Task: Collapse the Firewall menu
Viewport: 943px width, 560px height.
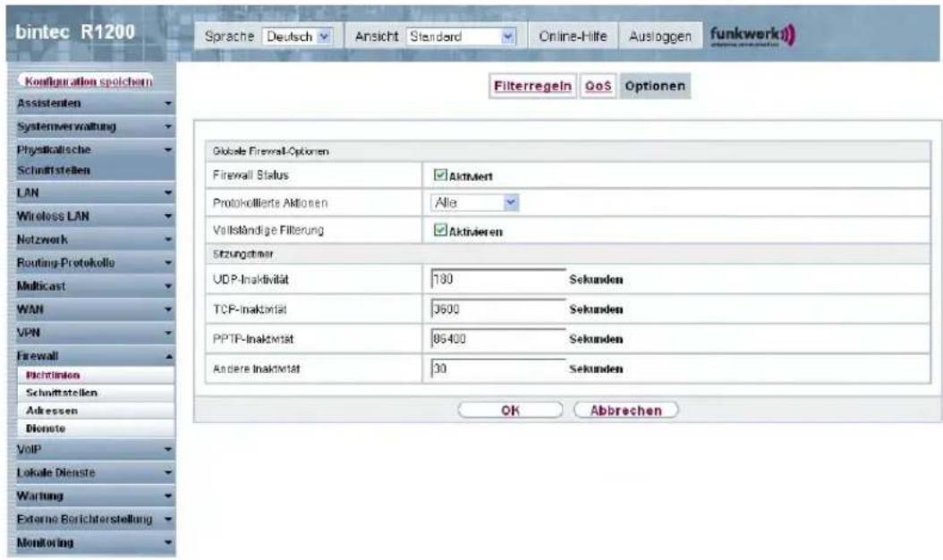Action: tap(94, 356)
